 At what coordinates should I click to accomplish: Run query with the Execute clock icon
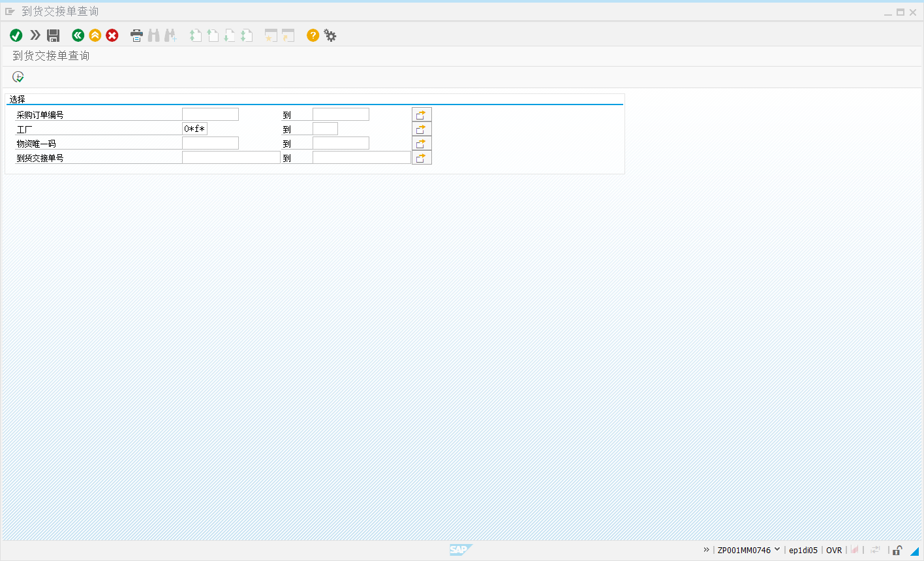click(x=18, y=77)
